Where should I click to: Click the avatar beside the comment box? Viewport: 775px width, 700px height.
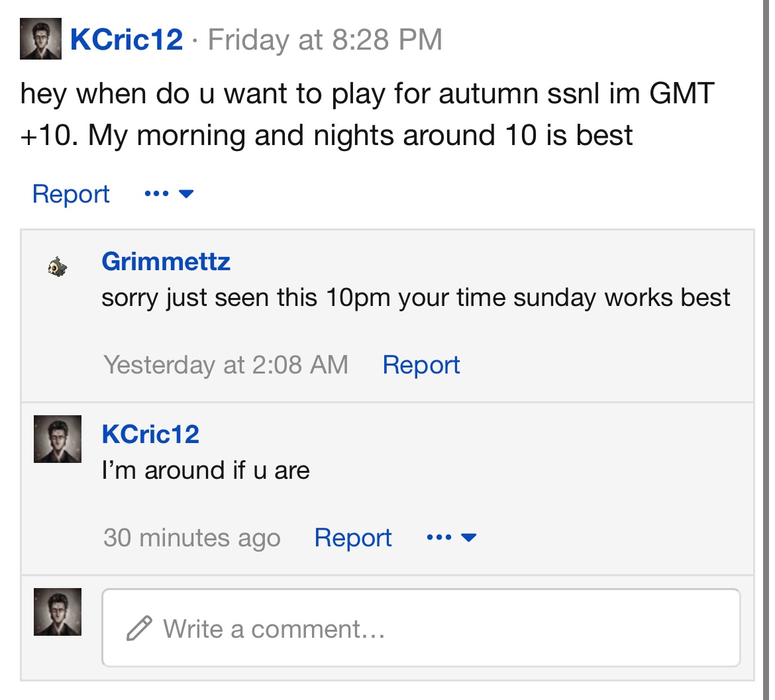click(x=58, y=612)
